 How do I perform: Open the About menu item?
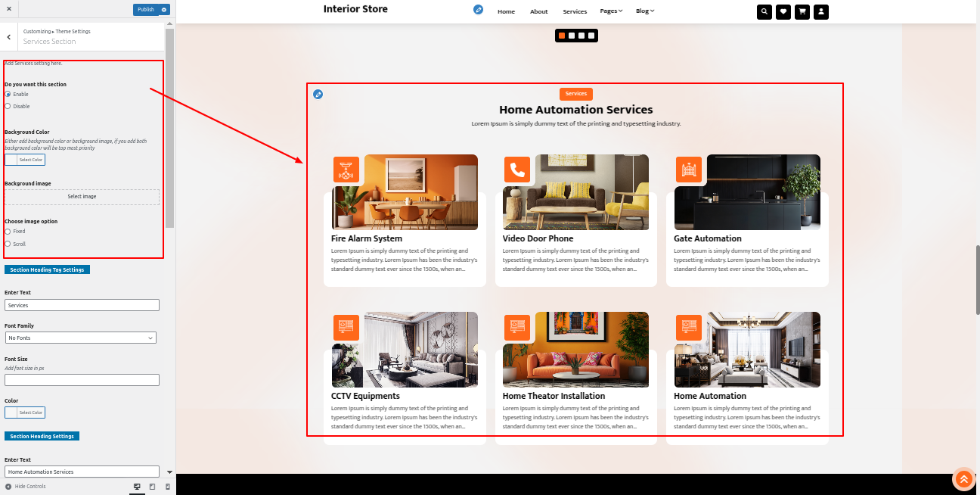(538, 11)
